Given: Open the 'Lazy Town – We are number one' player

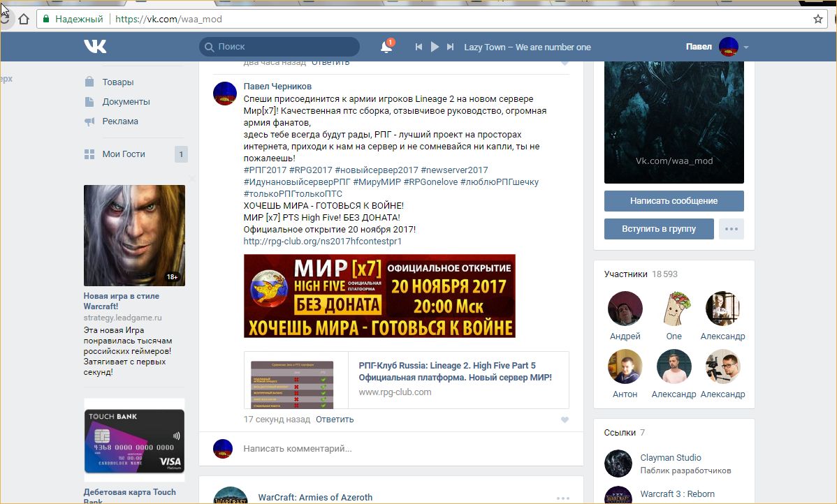Looking at the screenshot, I should tap(527, 47).
